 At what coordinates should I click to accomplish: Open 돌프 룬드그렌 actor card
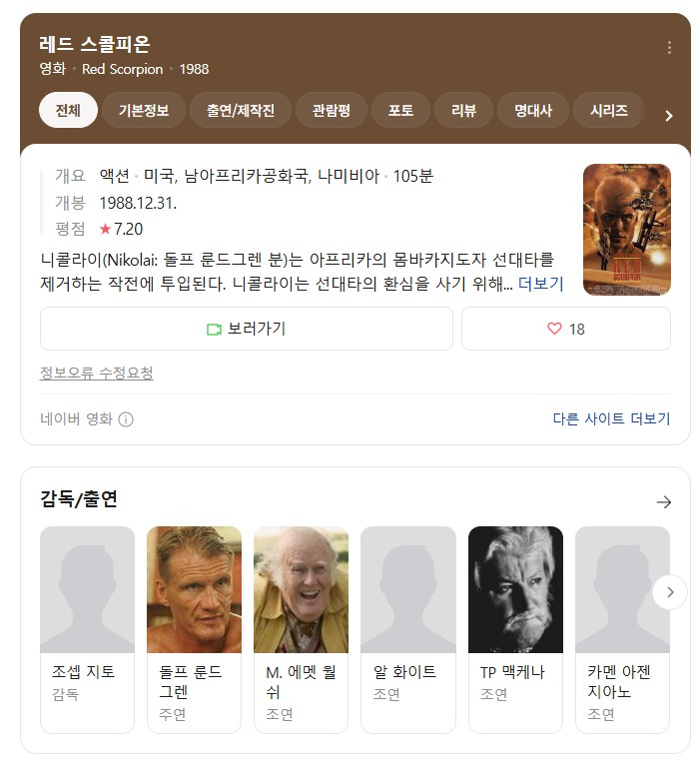click(x=194, y=630)
